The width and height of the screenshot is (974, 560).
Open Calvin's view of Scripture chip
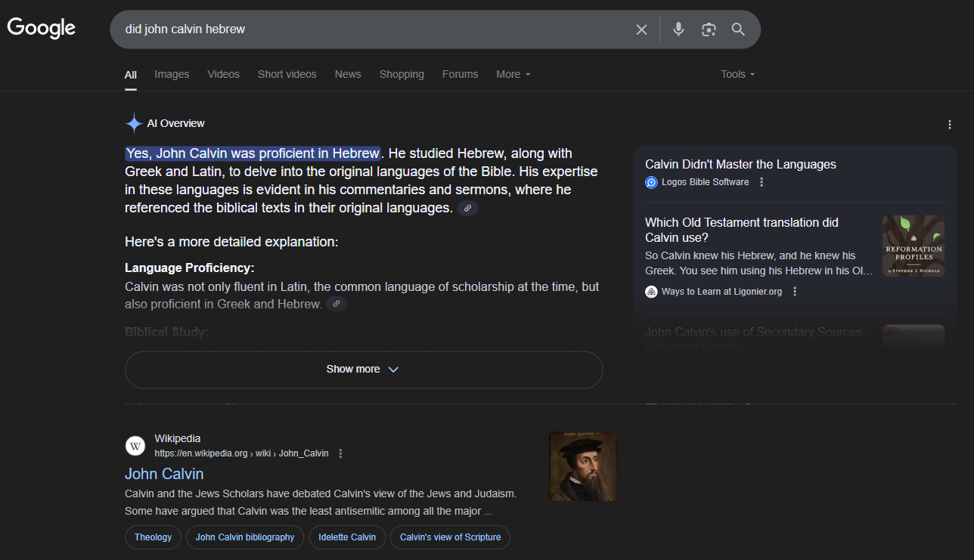point(450,537)
